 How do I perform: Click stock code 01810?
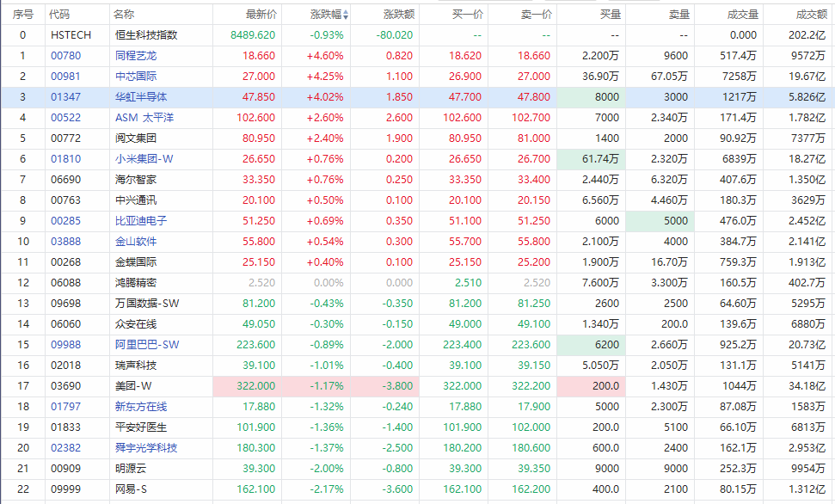(66, 159)
